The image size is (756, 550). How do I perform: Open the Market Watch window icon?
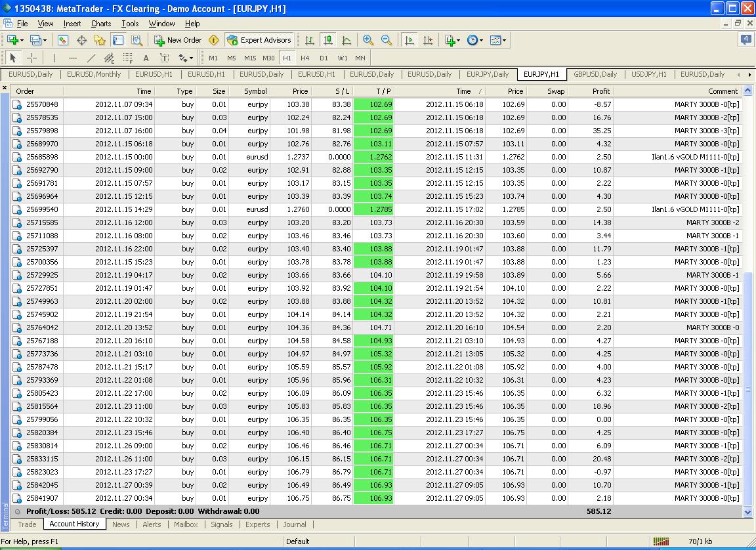pos(63,41)
